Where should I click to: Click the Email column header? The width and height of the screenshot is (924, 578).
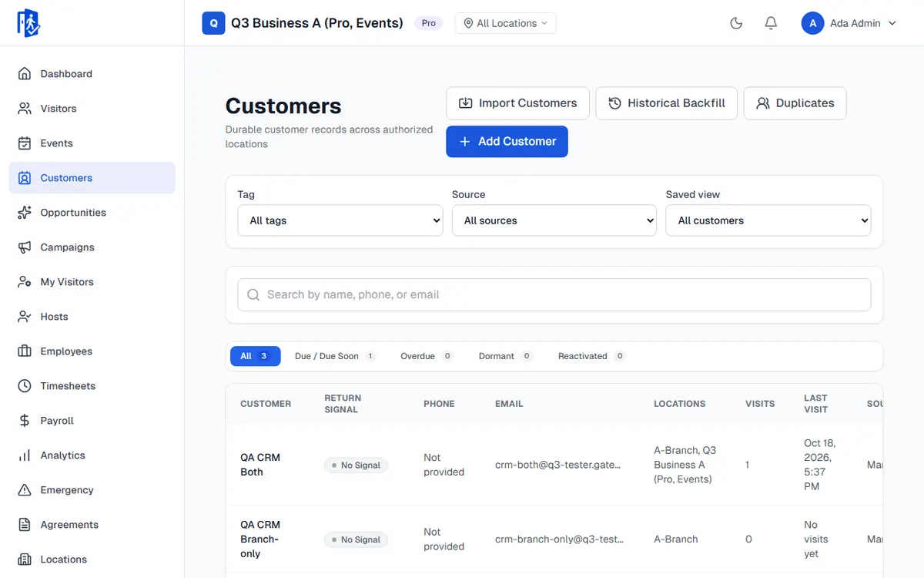pyautogui.click(x=509, y=404)
